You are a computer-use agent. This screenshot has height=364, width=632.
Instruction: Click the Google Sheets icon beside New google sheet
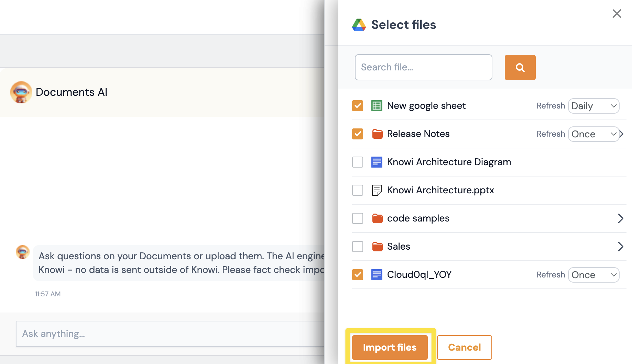point(377,106)
